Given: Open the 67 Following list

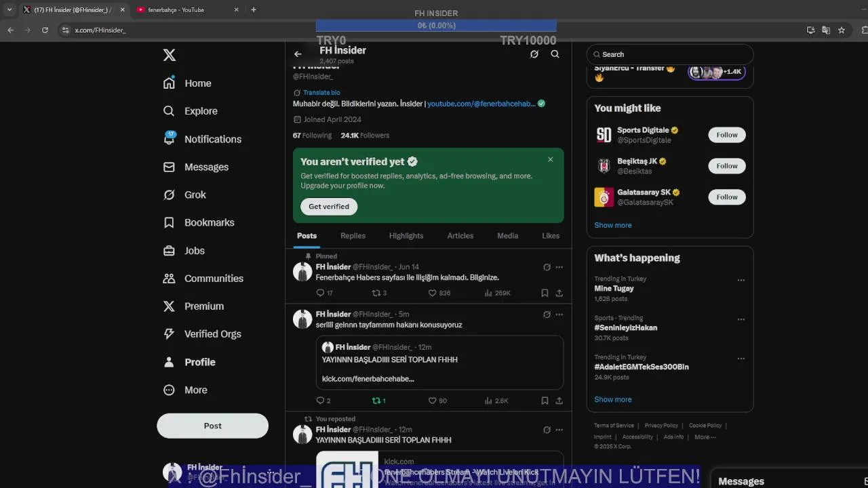Looking at the screenshot, I should [312, 136].
